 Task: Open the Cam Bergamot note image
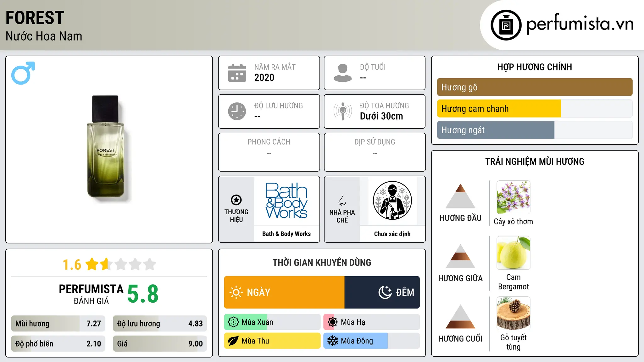click(513, 253)
